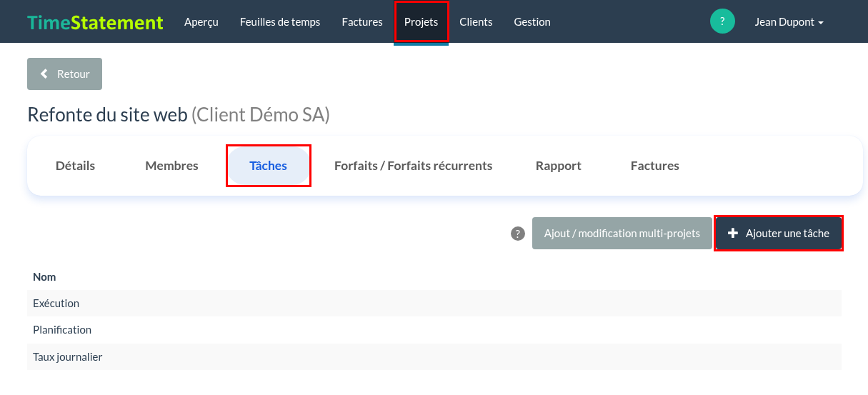868x395 pixels.
Task: Go to Aperçu in the top navigation
Action: [201, 22]
